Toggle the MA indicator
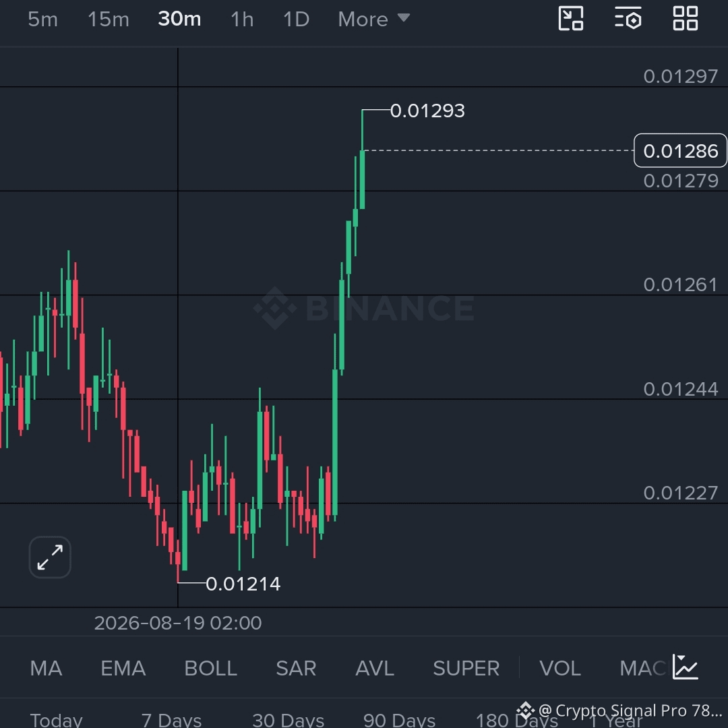The image size is (728, 728). pos(46,669)
